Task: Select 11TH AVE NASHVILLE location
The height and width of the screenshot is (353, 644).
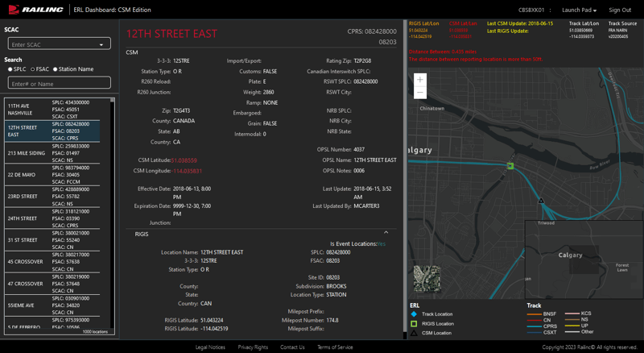Action: click(52, 109)
